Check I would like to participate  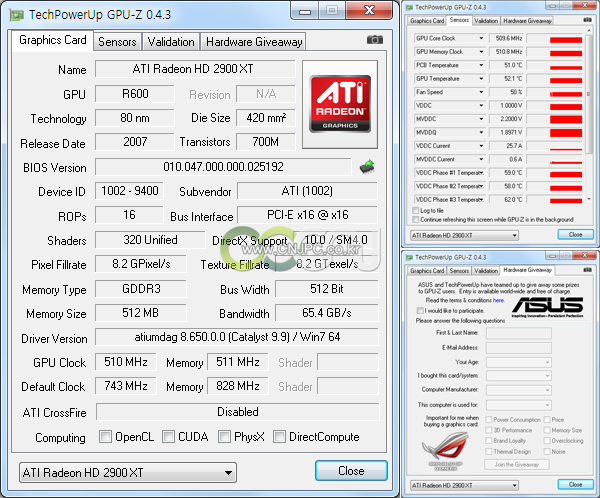pyautogui.click(x=420, y=310)
